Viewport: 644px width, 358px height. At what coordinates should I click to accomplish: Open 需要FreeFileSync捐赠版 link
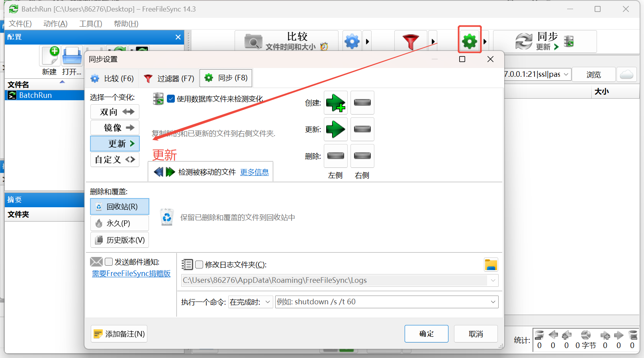pyautogui.click(x=131, y=274)
